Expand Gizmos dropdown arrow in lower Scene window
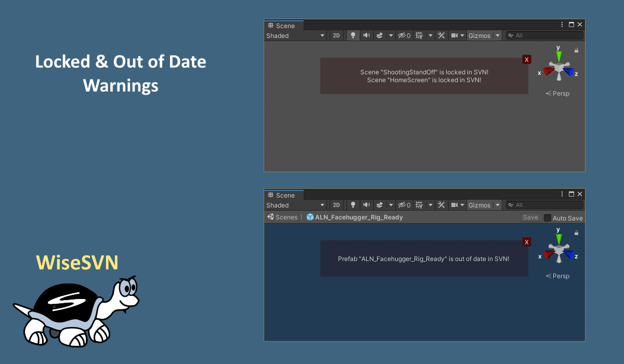624x364 pixels. 498,205
